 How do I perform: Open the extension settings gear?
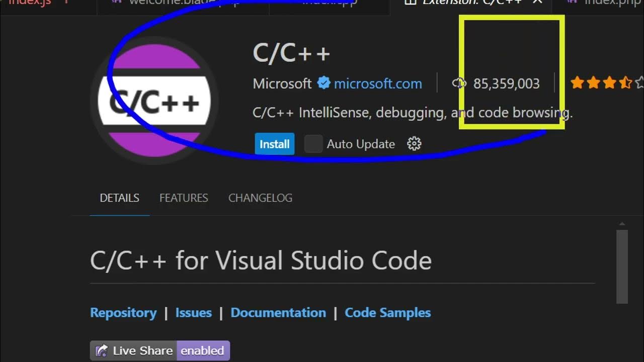pyautogui.click(x=414, y=144)
